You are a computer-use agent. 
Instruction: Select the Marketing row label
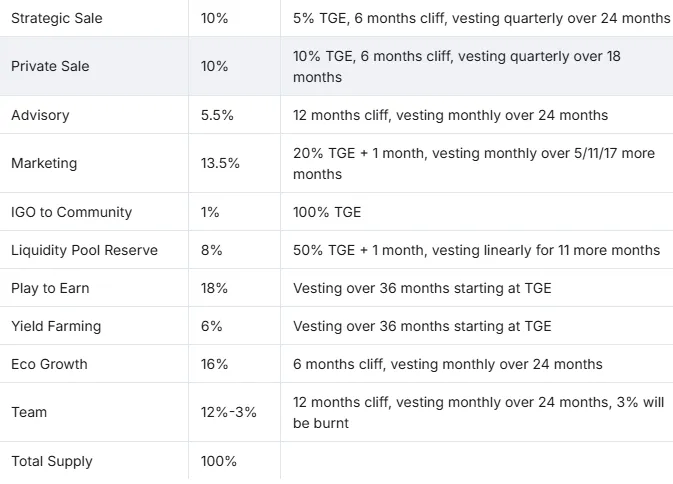[44, 163]
